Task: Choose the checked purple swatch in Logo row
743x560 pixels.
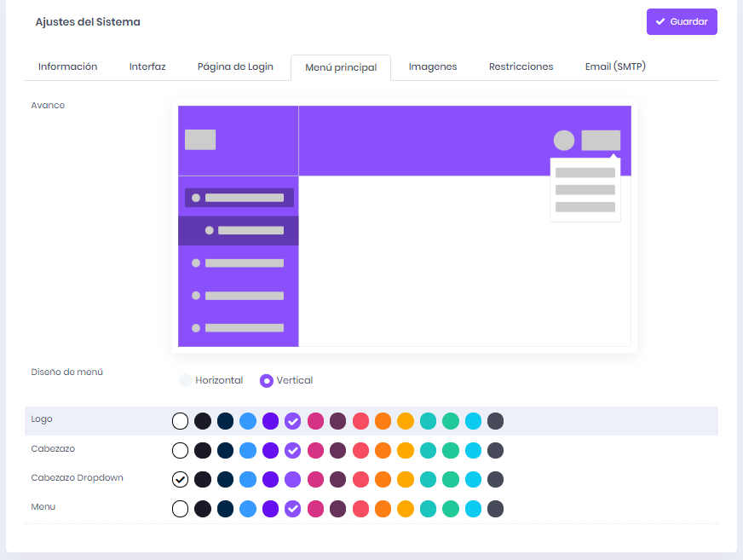Action: [292, 421]
